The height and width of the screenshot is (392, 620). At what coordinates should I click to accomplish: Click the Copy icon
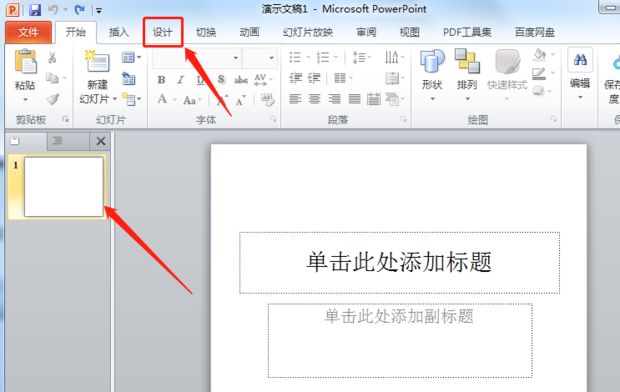click(52, 78)
